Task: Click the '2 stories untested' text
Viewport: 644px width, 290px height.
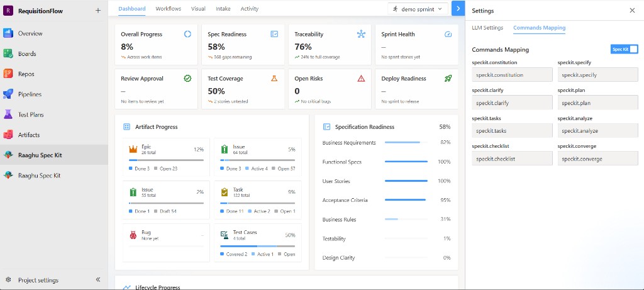Action: pos(231,101)
